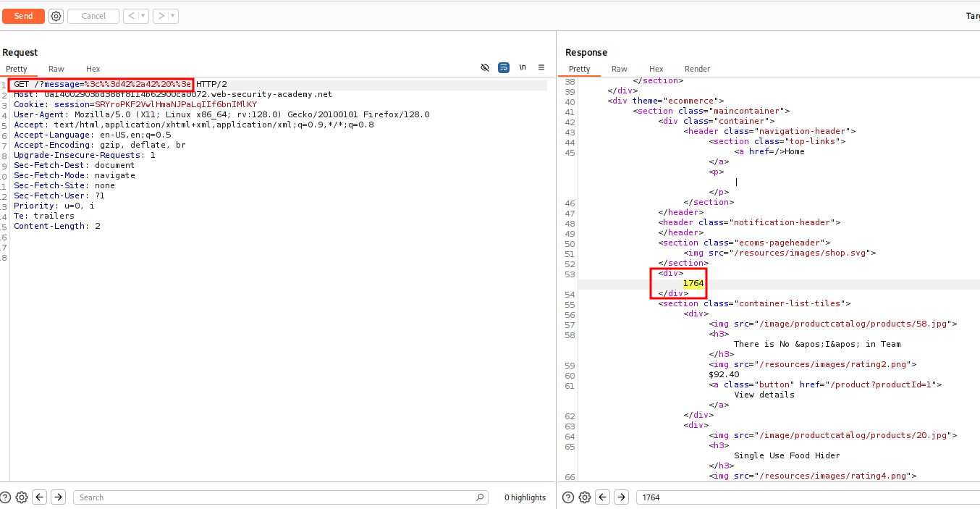This screenshot has width=980, height=509.
Task: Go to previous request in history
Action: [130, 16]
